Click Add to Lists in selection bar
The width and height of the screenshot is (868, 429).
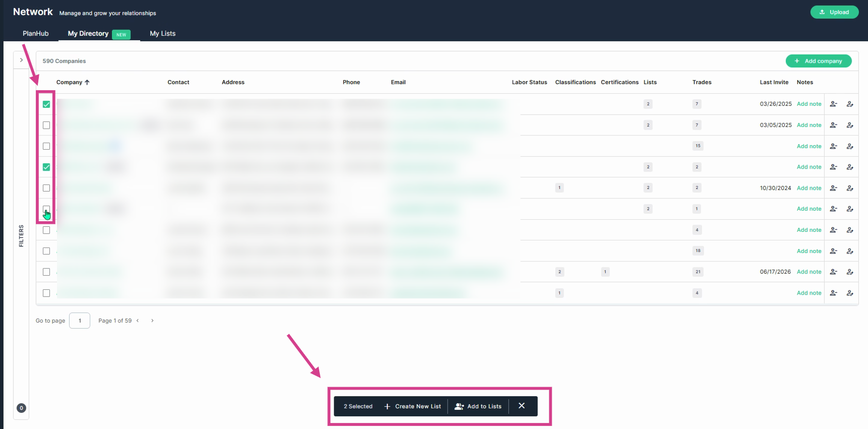(x=478, y=406)
